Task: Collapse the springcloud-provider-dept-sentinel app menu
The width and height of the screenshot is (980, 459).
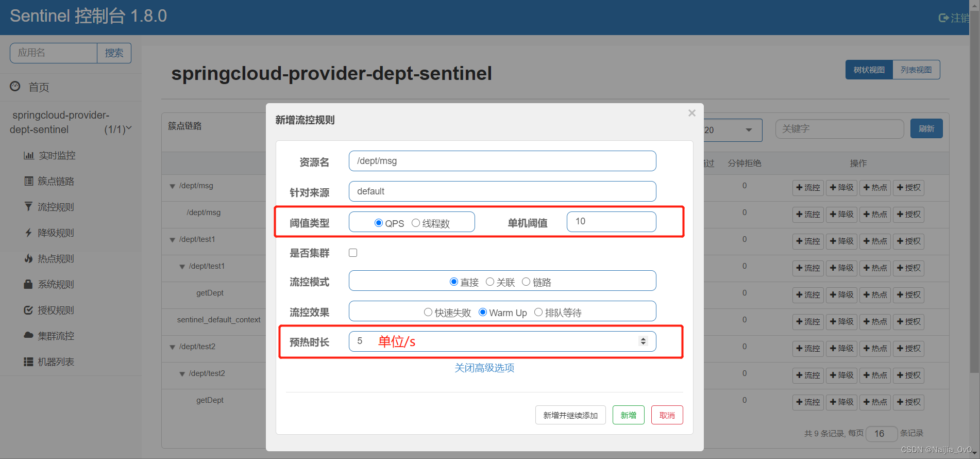Action: pos(129,128)
